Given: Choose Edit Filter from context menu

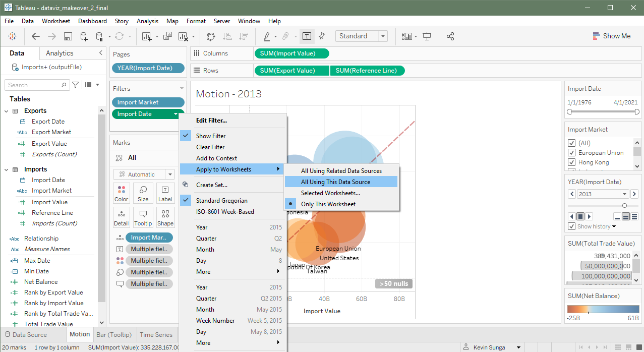Looking at the screenshot, I should pos(211,121).
